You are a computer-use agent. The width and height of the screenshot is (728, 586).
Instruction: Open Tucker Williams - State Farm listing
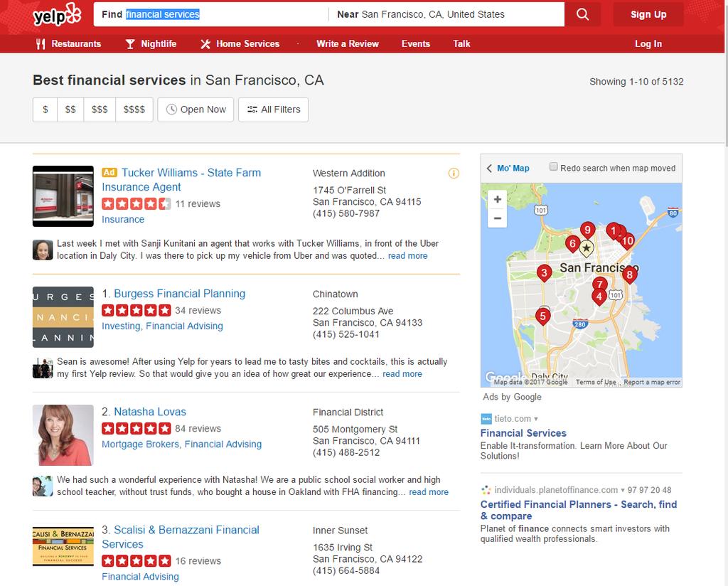(x=181, y=180)
